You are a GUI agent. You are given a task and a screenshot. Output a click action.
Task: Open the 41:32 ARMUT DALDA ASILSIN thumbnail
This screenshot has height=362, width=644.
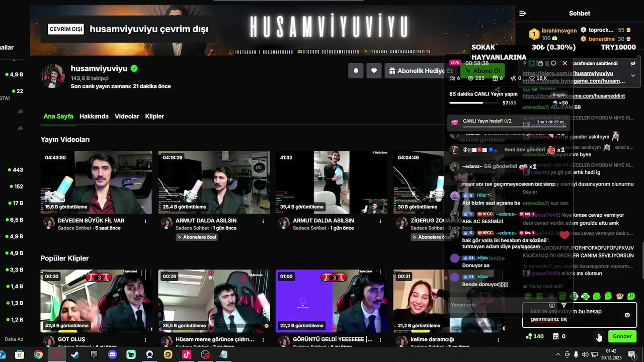point(332,182)
